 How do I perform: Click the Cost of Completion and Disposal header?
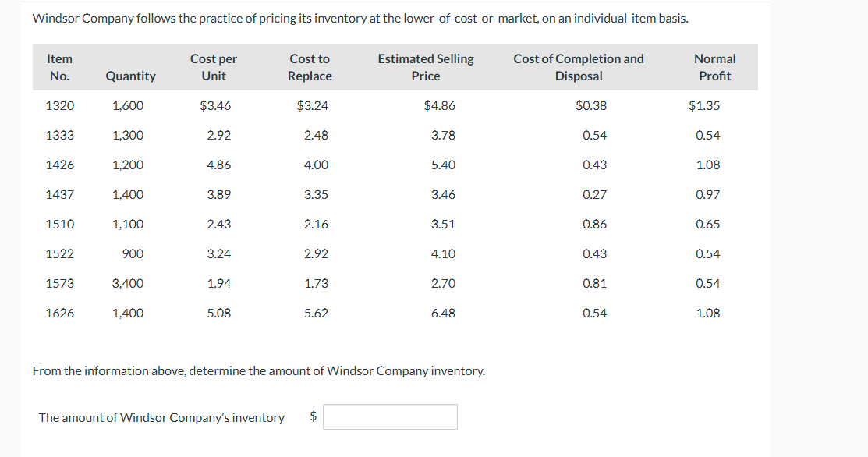coord(578,67)
